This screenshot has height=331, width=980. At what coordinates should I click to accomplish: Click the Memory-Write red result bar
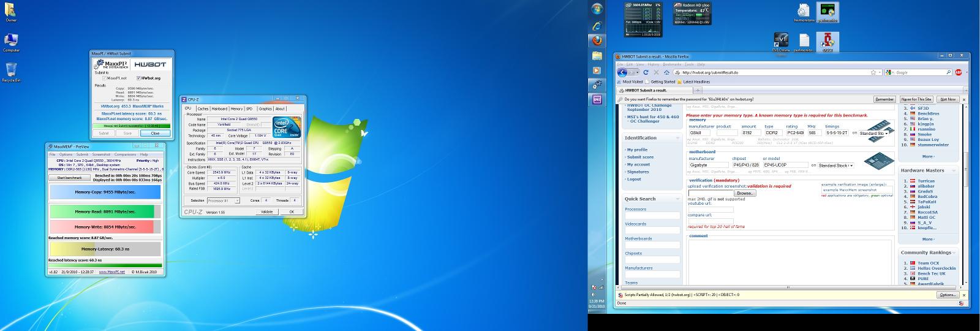pyautogui.click(x=102, y=227)
